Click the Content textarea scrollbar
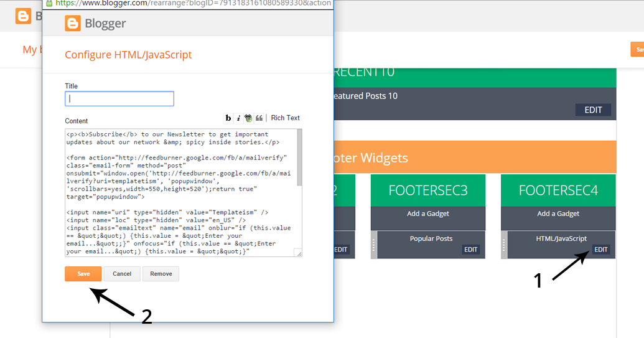644x338 pixels. 299,157
